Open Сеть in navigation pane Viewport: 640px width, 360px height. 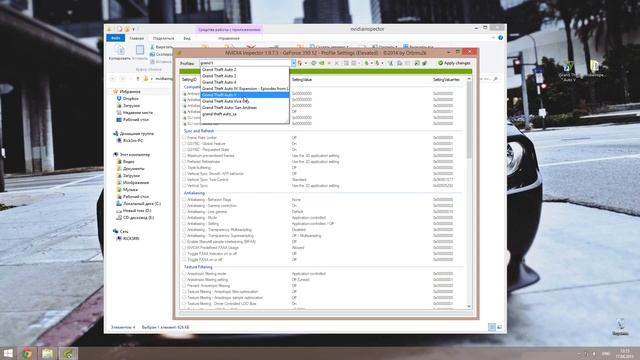coord(124,231)
